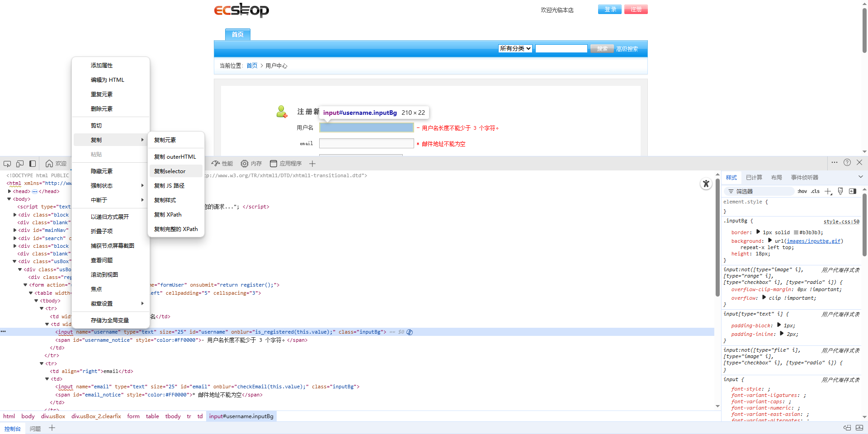868x434 pixels.
Task: Open the 强制状态 submenu
Action: coord(111,185)
